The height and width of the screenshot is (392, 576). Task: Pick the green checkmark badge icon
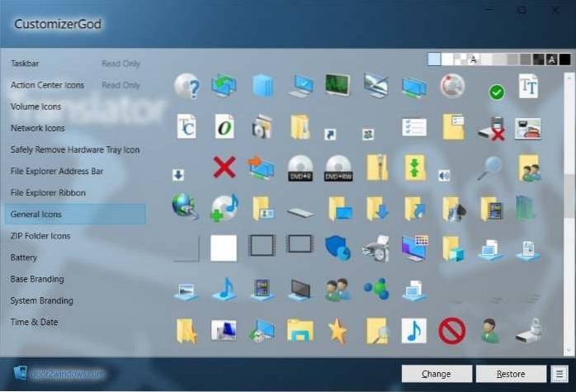(497, 92)
